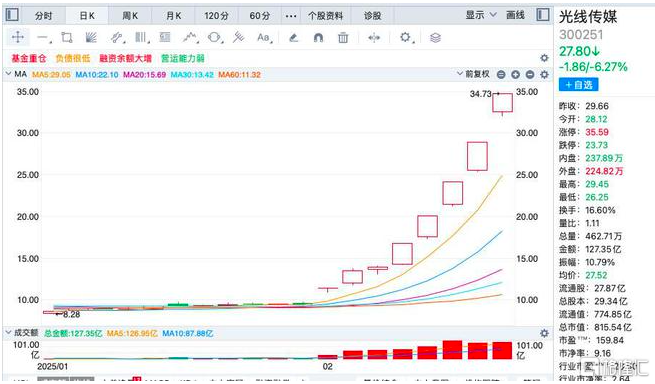Image resolution: width=655 pixels, height=384 pixels.
Task: Select the retracement levels drawing tool
Action: tap(165, 38)
